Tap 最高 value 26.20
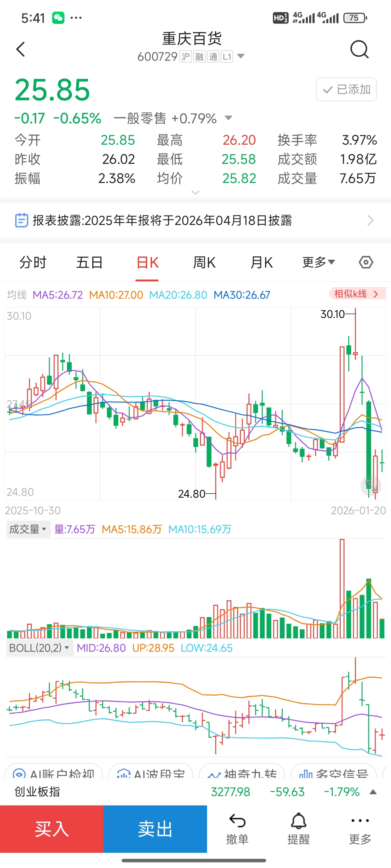Screen dimensions: 391x868 tap(239, 140)
